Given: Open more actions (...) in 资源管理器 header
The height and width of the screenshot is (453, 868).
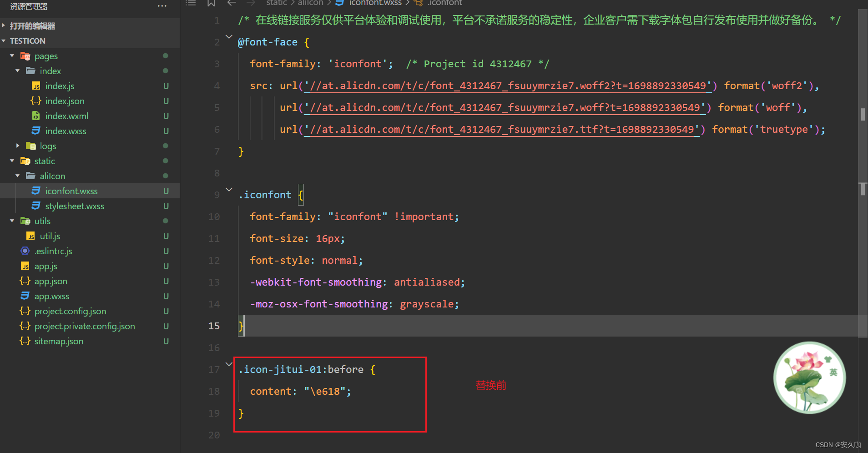Looking at the screenshot, I should point(162,6).
